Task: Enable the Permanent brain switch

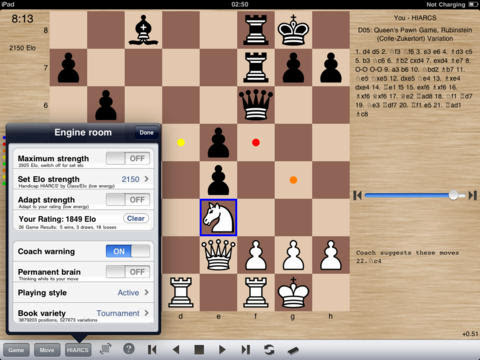Action: click(x=128, y=272)
